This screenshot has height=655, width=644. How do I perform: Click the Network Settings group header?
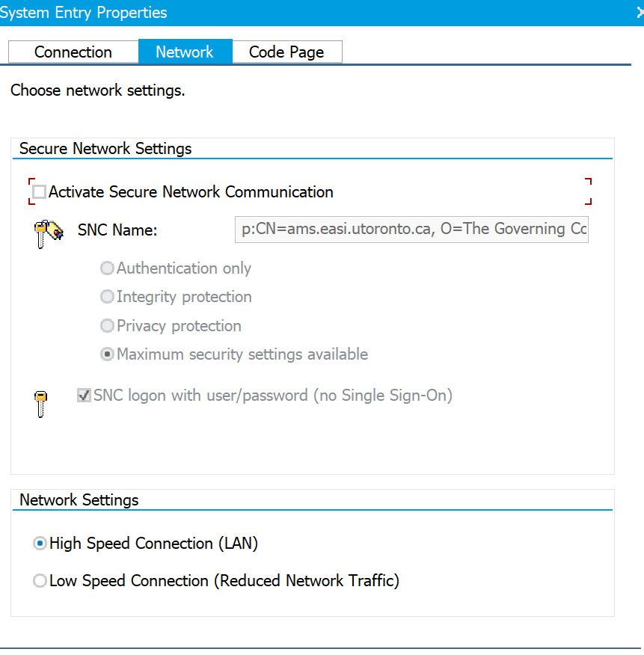tap(79, 499)
